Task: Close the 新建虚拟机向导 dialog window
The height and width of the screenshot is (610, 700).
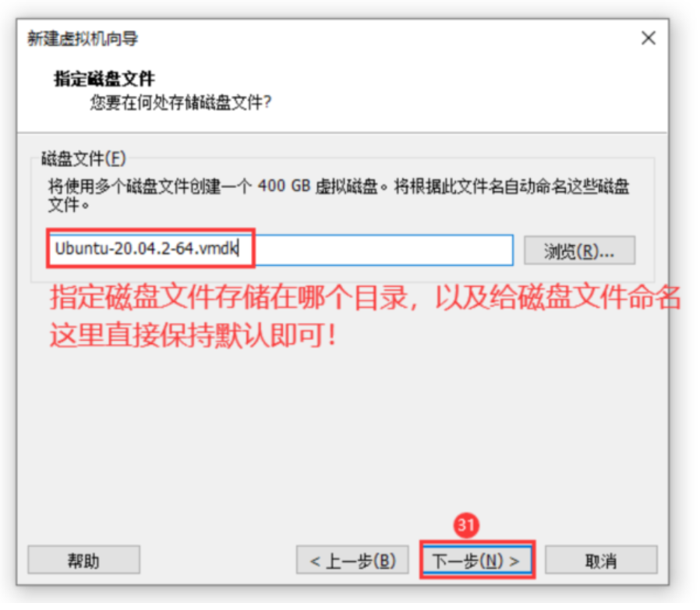Action: click(x=649, y=38)
